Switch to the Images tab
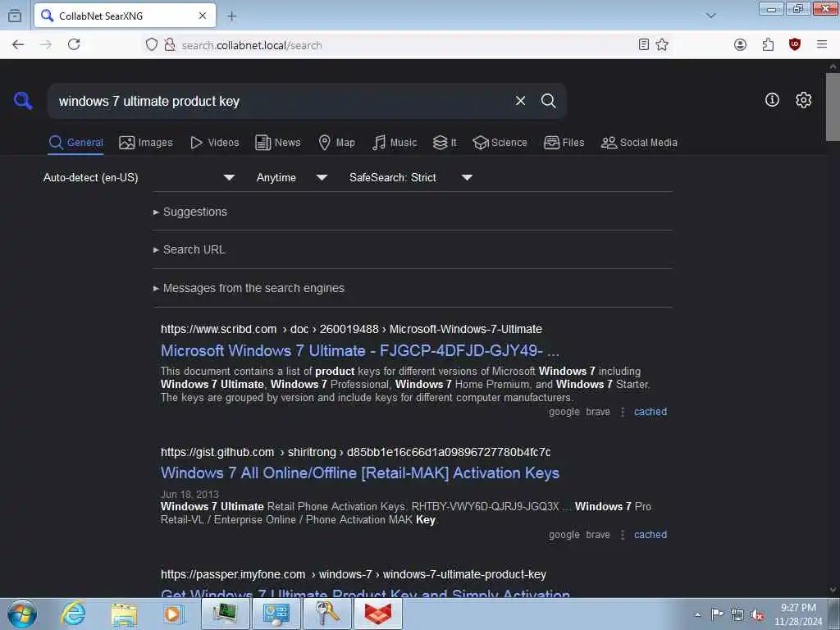 click(x=146, y=143)
